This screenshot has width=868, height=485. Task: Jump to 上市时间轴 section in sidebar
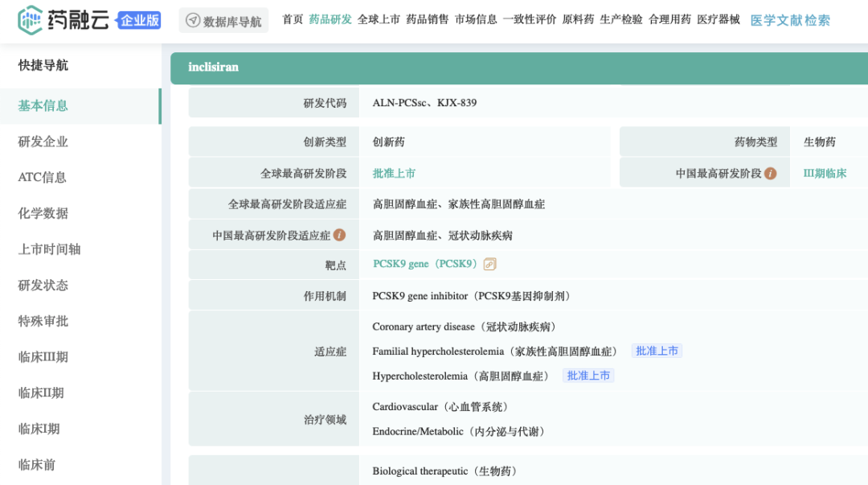click(49, 249)
